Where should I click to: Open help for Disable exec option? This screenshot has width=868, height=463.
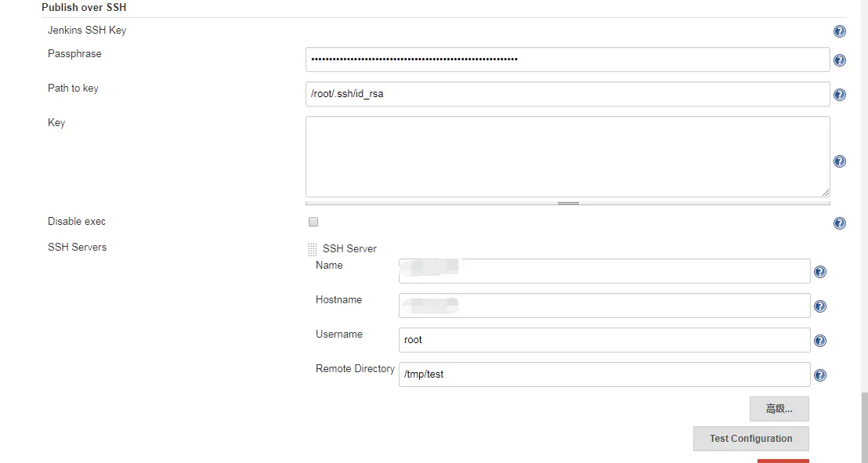(x=839, y=223)
